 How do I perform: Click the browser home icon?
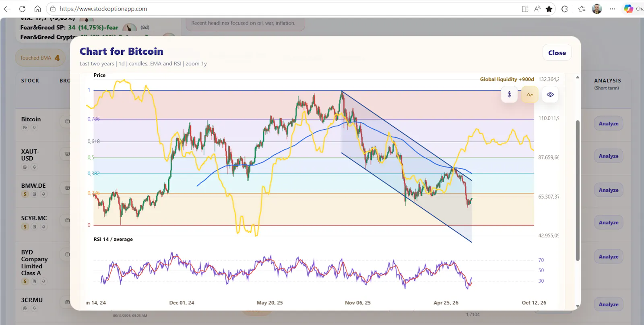click(37, 9)
